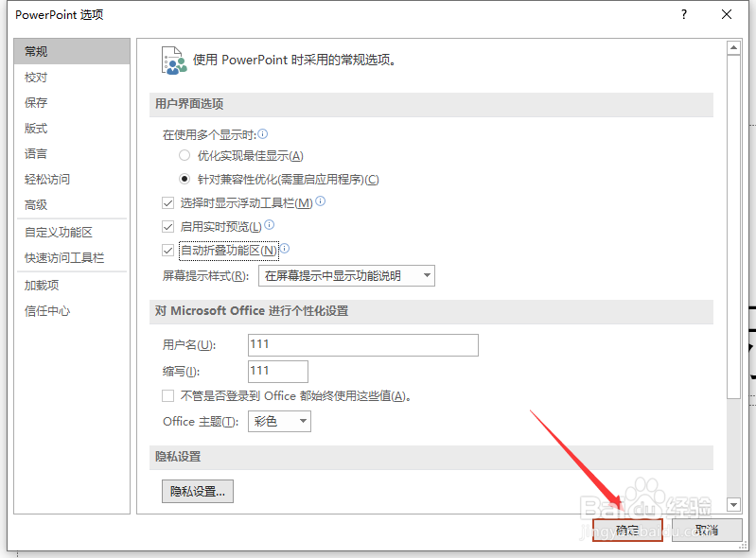Screen dimensions: 756x558
Task: Click the info icon next to 自动折叠功能区
Action: (x=285, y=248)
